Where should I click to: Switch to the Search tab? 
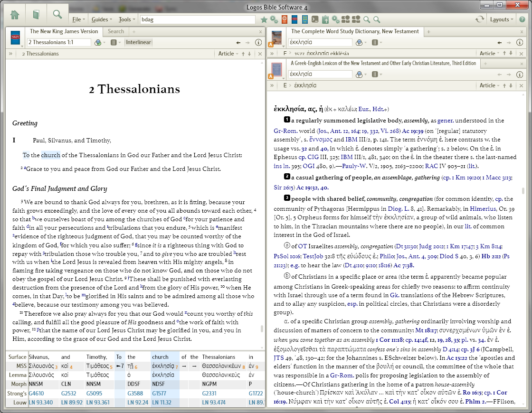(116, 31)
